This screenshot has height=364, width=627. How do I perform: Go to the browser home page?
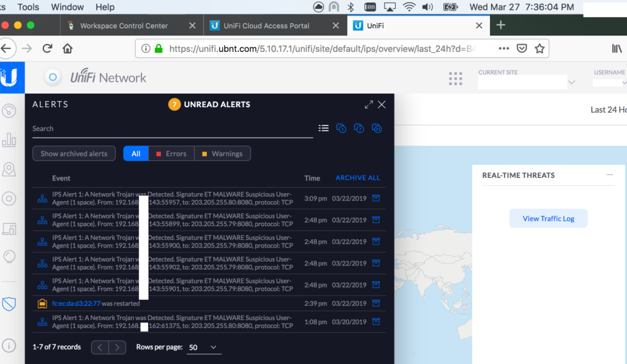click(x=67, y=48)
